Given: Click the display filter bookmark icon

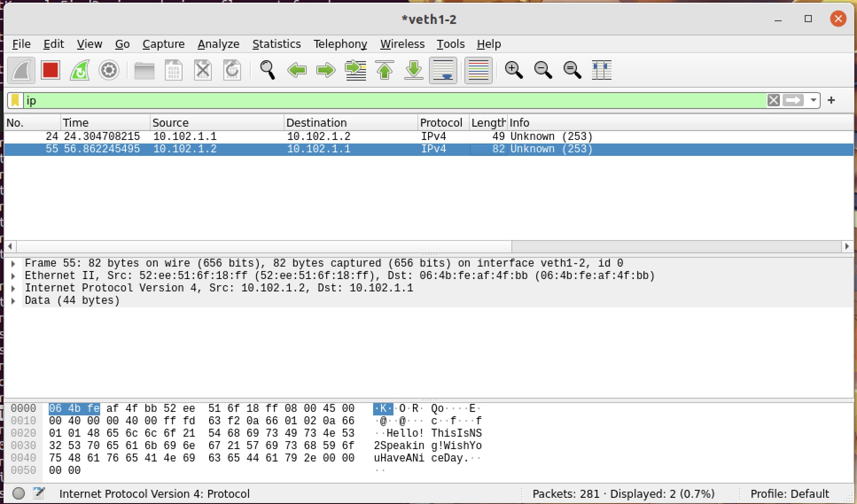Looking at the screenshot, I should (15, 101).
